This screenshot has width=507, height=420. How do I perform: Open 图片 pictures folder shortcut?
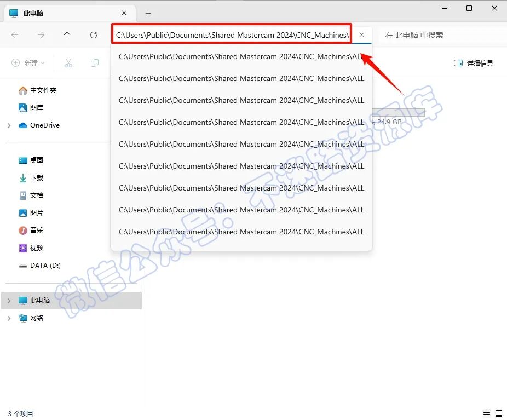coord(31,213)
